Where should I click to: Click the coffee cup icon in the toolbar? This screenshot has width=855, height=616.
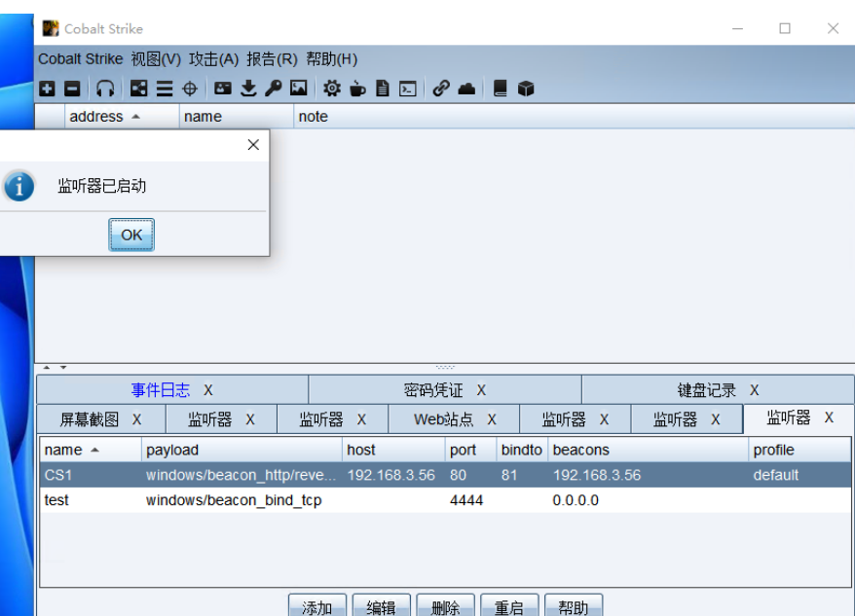357,89
